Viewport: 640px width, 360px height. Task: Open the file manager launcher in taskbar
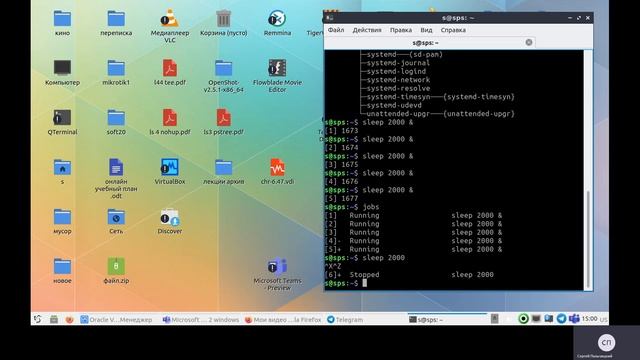(54, 320)
